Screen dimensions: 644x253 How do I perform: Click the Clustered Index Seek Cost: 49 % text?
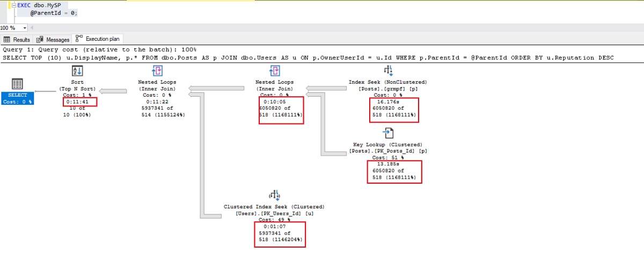(x=274, y=220)
